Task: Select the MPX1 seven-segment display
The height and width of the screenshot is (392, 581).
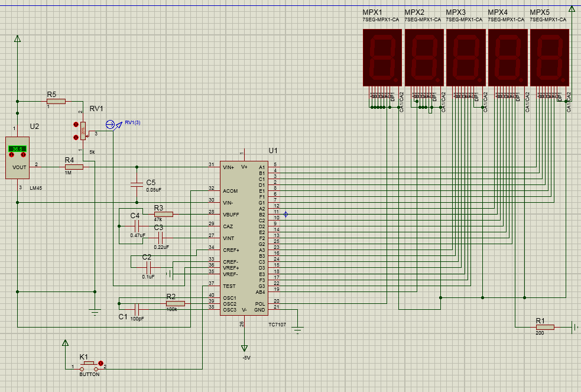Action: 382,58
